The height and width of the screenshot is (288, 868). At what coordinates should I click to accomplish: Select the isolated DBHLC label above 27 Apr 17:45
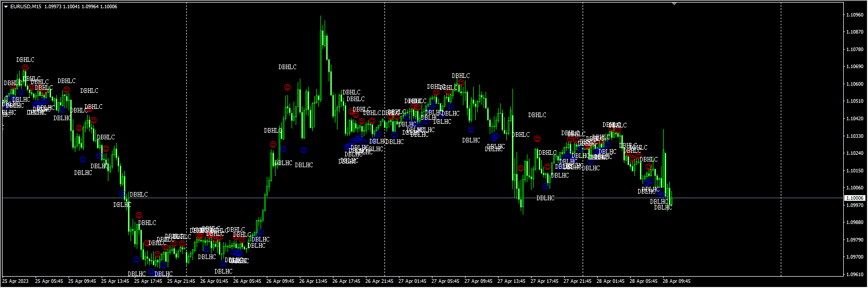[537, 115]
